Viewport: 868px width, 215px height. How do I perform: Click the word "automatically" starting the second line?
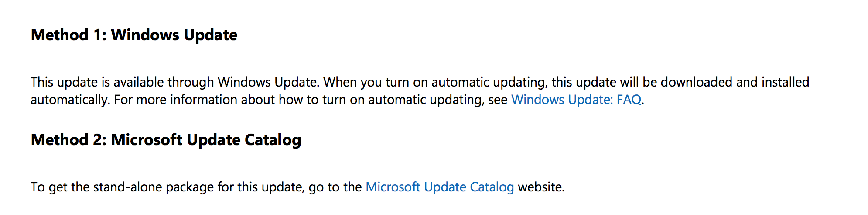click(x=69, y=100)
